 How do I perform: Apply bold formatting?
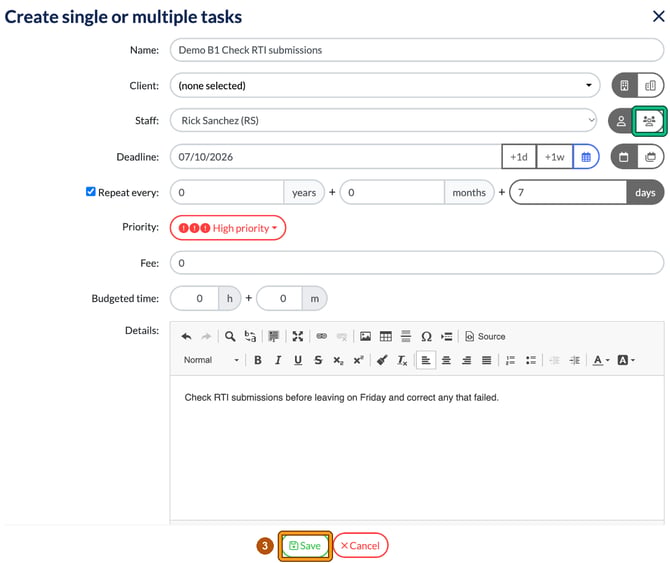pos(258,360)
